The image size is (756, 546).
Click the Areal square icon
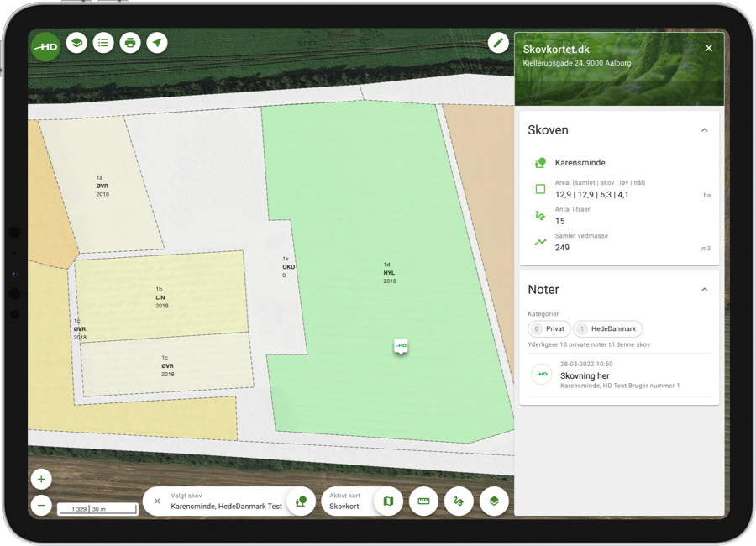pos(540,189)
